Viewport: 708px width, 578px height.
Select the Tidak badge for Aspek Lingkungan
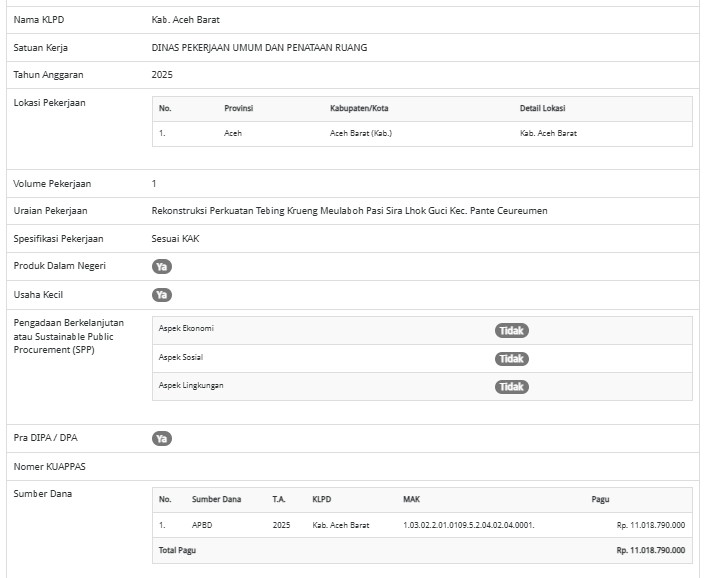click(x=512, y=386)
